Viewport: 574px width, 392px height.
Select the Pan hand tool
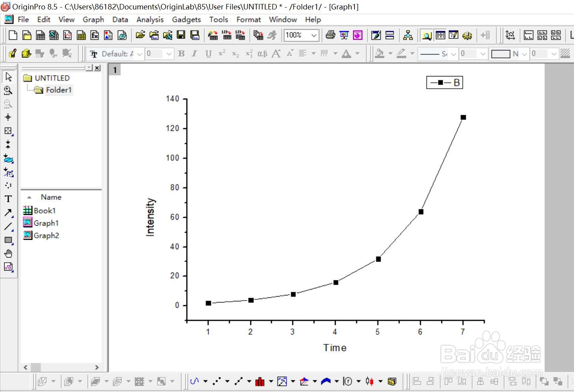8,254
